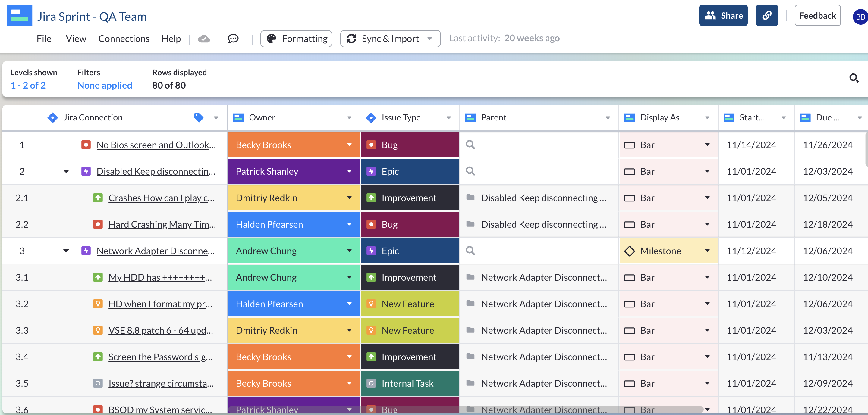The image size is (868, 415).
Task: Click the New Feature cell in row 3.2
Action: pos(410,304)
